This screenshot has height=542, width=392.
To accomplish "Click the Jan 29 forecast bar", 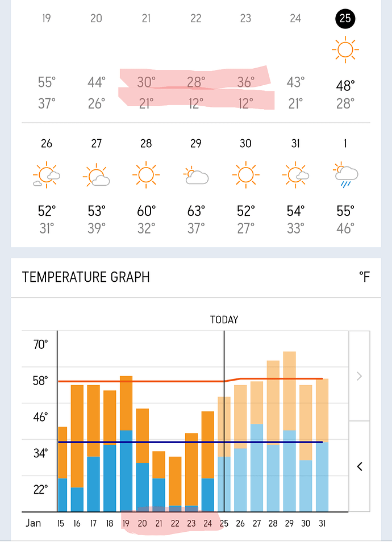I will [x=289, y=432].
